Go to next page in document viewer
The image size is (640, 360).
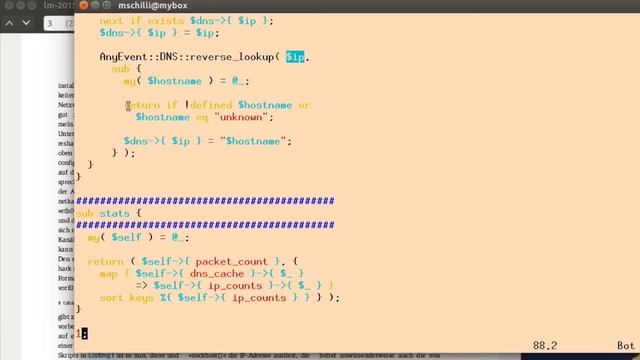pos(26,23)
